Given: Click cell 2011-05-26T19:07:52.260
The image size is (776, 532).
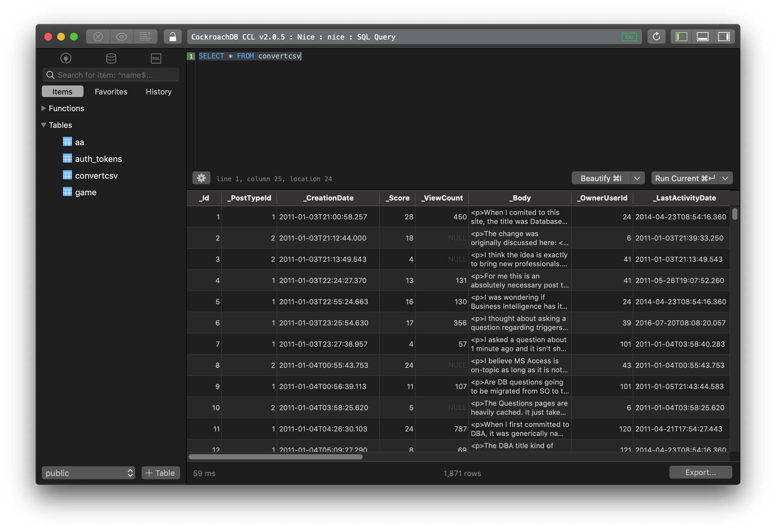Looking at the screenshot, I should click(681, 280).
